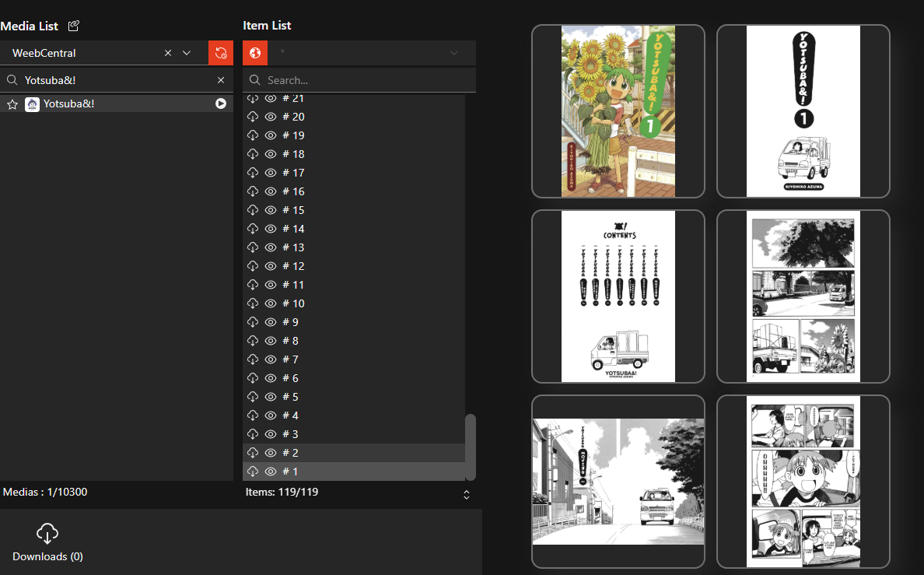Download chapter # 18
Image resolution: width=924 pixels, height=575 pixels.
pyautogui.click(x=253, y=154)
